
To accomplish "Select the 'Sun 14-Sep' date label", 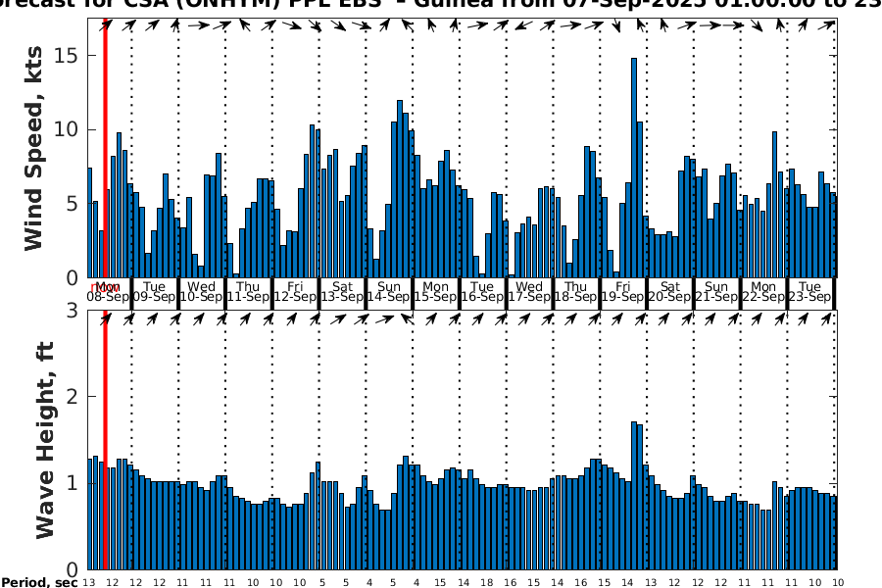I will (389, 292).
